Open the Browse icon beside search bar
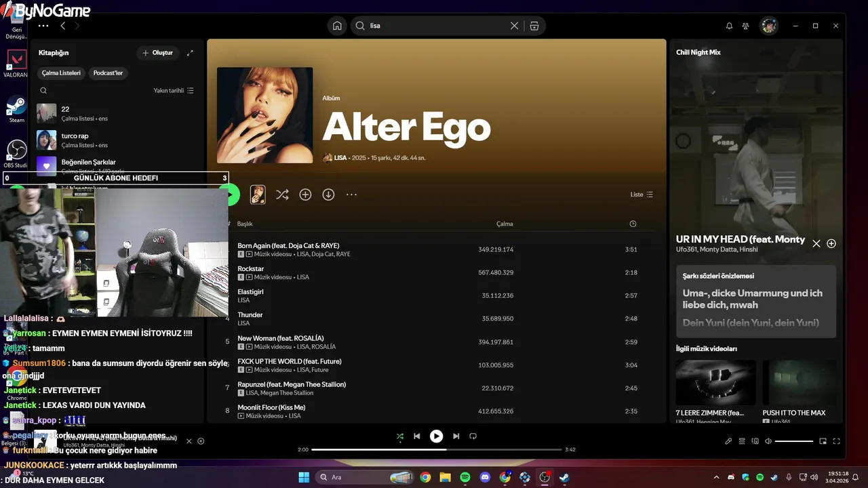Screen dimensions: 868x488 (534, 26)
